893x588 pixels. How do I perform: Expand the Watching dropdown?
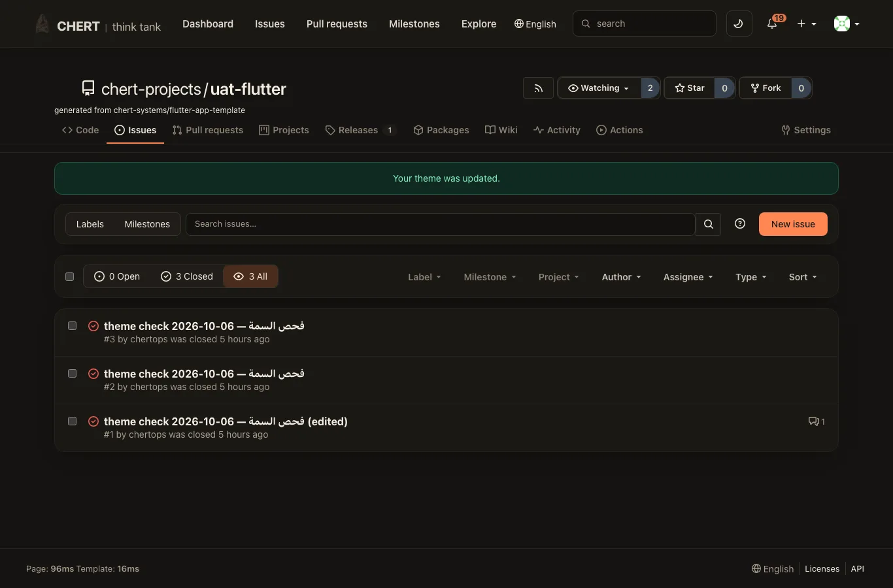click(x=599, y=88)
